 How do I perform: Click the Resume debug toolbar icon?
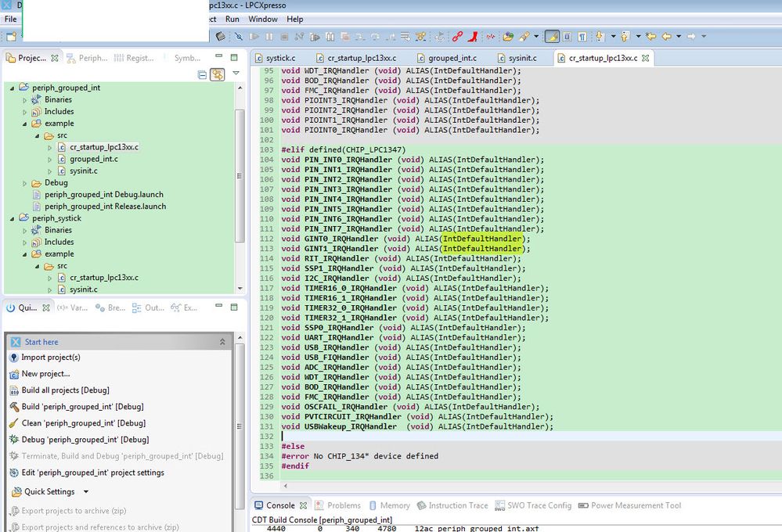pyautogui.click(x=254, y=37)
